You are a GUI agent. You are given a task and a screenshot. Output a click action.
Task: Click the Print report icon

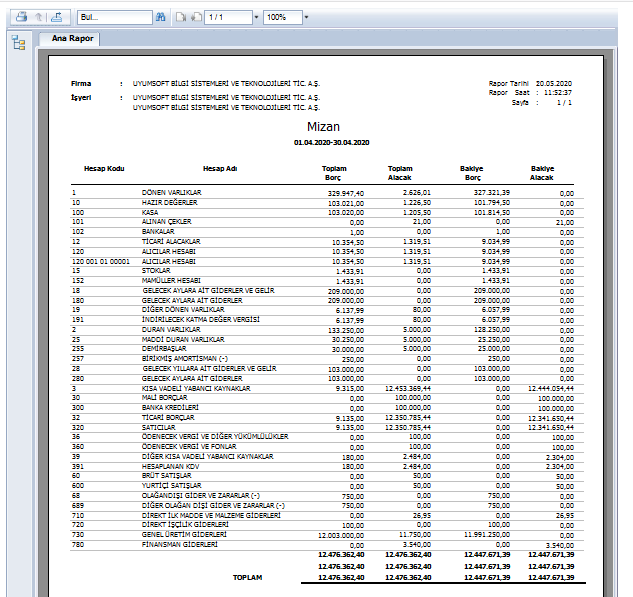click(18, 18)
